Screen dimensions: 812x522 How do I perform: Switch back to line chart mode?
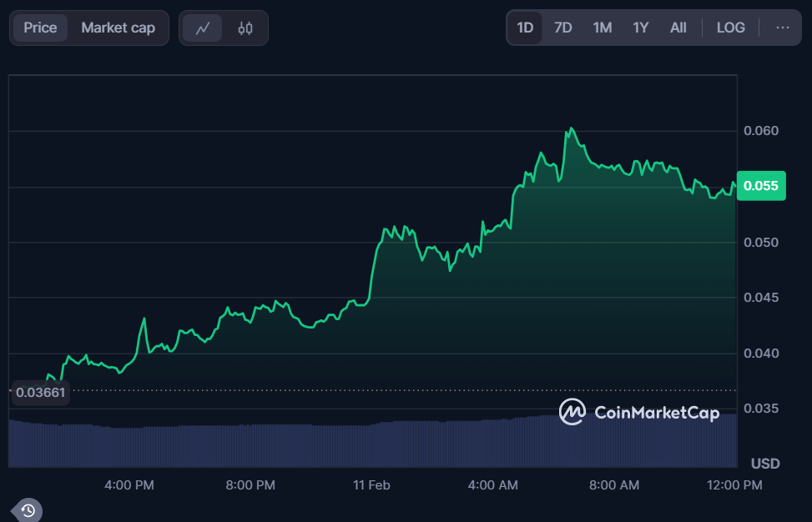pos(203,28)
